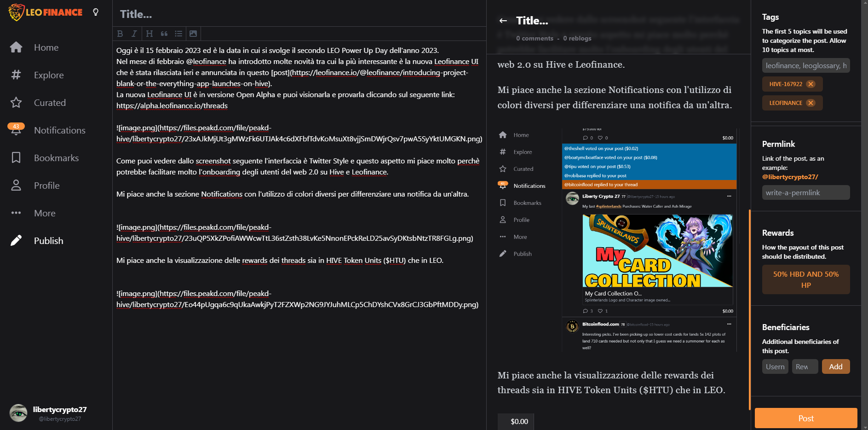Insert a bullet list from toolbar
Viewport: 868px width, 430px height.
(x=178, y=34)
